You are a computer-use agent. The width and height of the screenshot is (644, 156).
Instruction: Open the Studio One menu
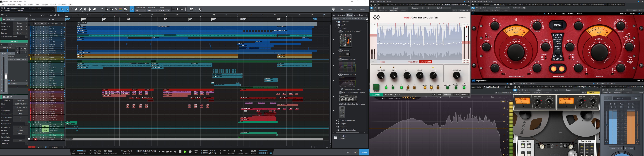62,5
